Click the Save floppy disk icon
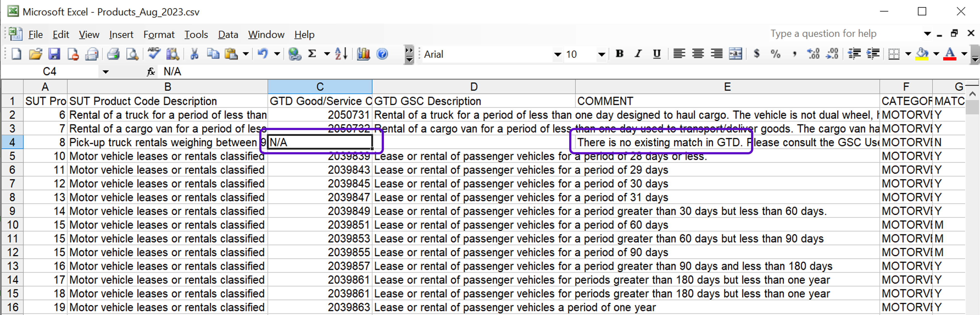Image resolution: width=980 pixels, height=315 pixels. pyautogui.click(x=54, y=54)
